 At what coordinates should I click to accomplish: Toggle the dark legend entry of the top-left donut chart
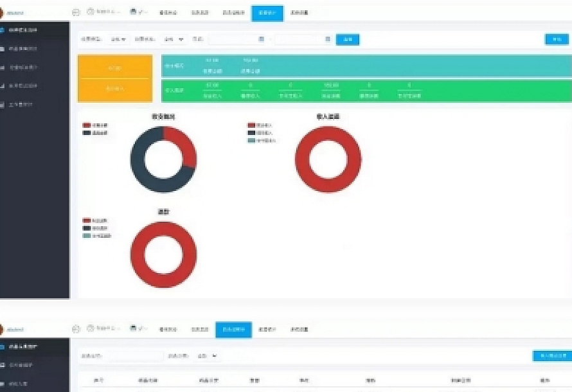[87, 132]
